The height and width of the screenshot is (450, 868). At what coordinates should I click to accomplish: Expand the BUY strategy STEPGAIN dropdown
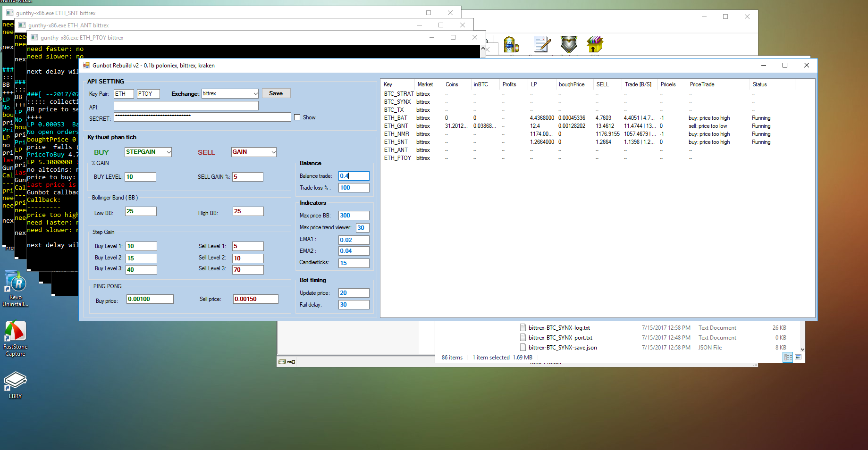tap(148, 152)
